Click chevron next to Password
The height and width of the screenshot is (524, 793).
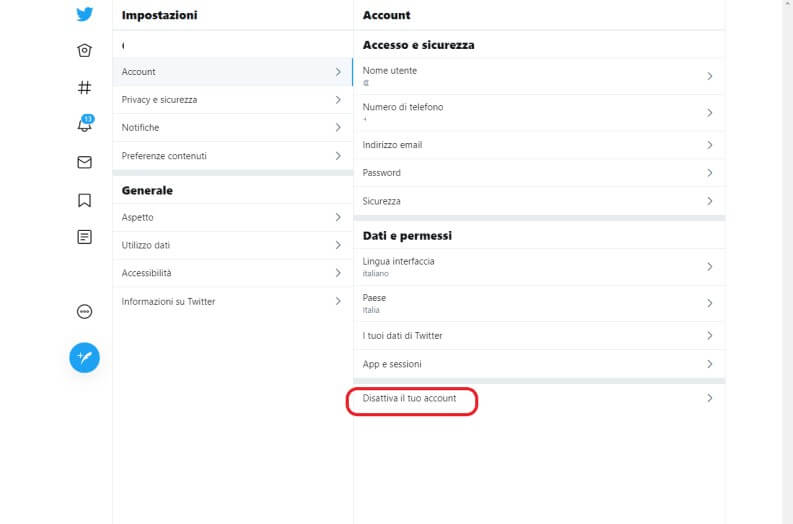[x=710, y=173]
